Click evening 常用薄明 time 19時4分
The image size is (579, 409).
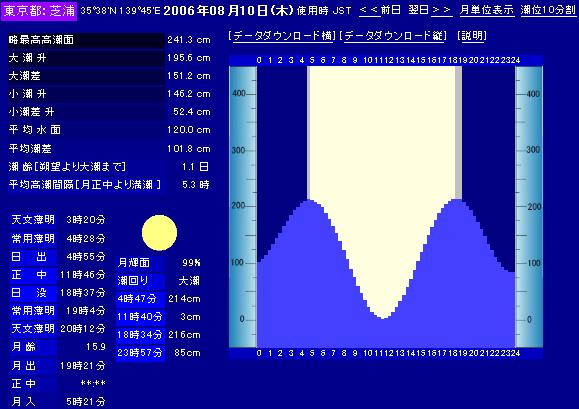pyautogui.click(x=86, y=311)
